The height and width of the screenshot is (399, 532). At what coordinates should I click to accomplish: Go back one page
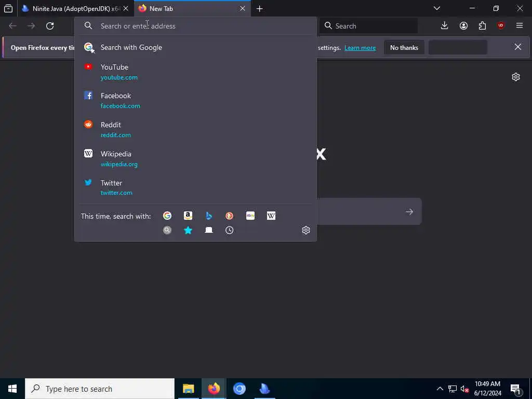point(12,26)
